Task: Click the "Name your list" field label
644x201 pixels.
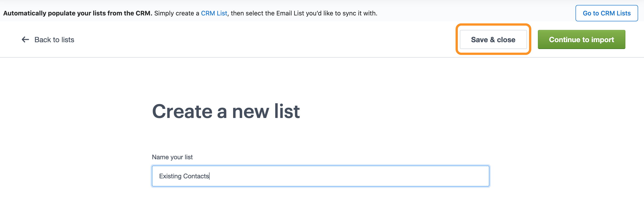Action: (172, 157)
